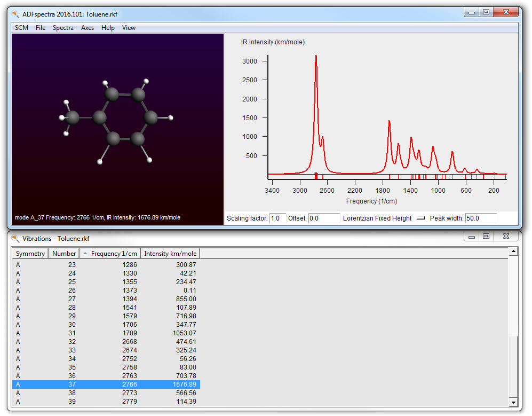Open the Axes menu
Screen dimensions: 532x416
point(87,28)
